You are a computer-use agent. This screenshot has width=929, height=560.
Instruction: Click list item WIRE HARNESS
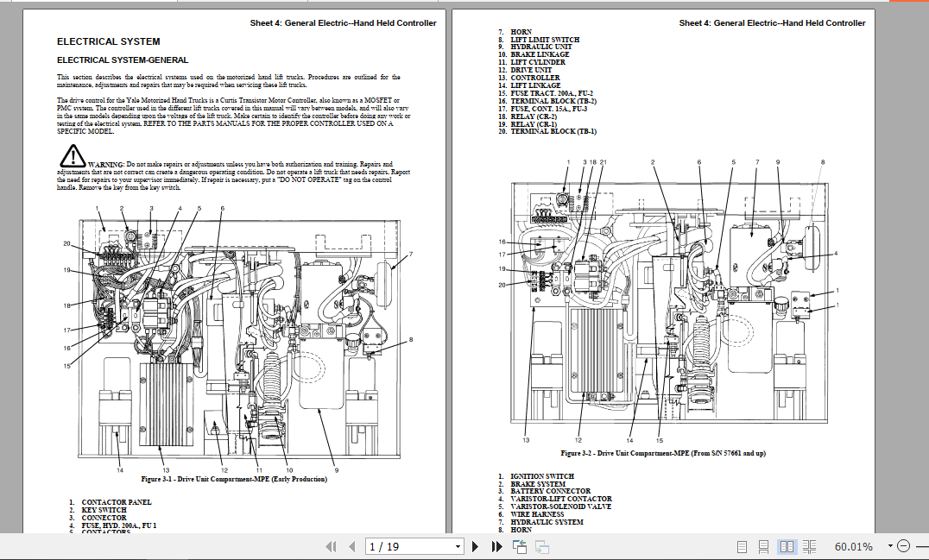pyautogui.click(x=531, y=514)
